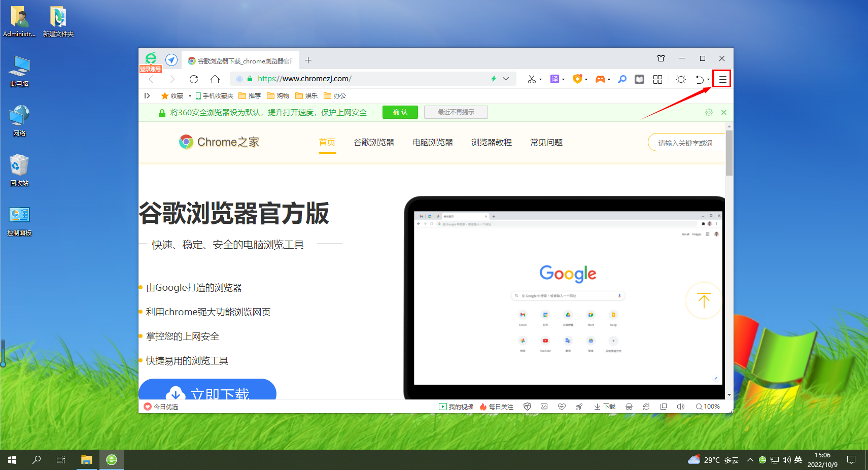This screenshot has height=470, width=868.
Task: Open the browser main menu hamburger icon
Action: pyautogui.click(x=722, y=79)
